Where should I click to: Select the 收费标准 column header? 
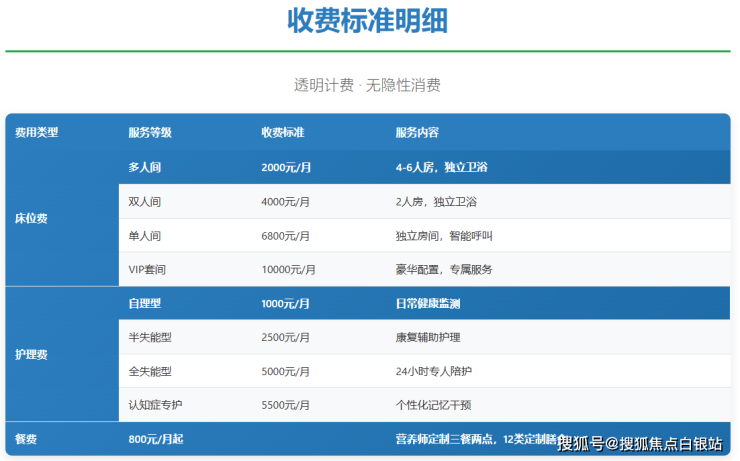283,132
